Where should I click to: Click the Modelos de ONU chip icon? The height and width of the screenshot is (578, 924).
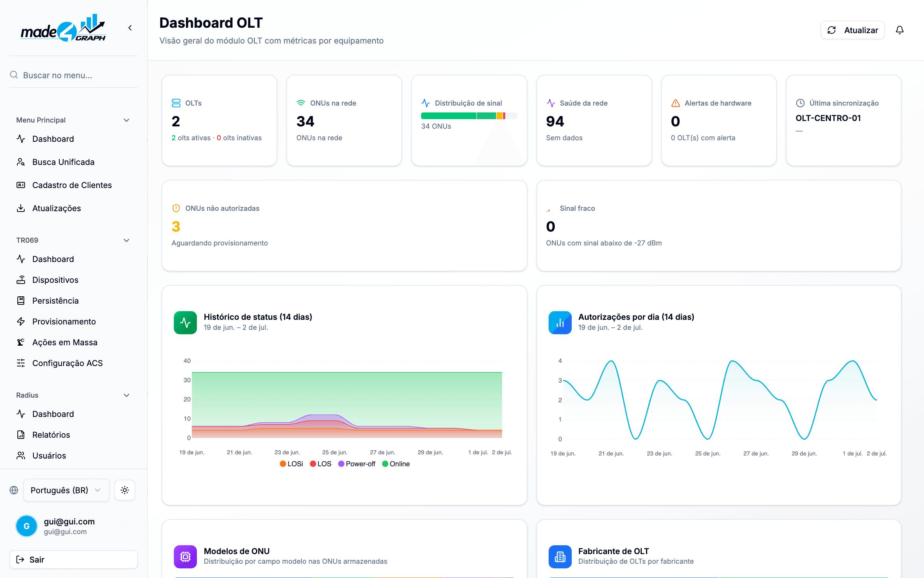185,556
